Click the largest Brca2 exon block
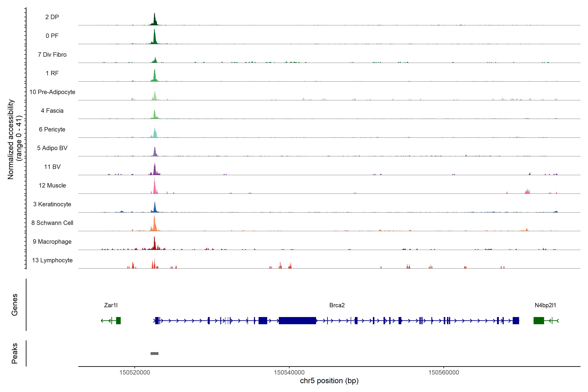 pos(297,320)
